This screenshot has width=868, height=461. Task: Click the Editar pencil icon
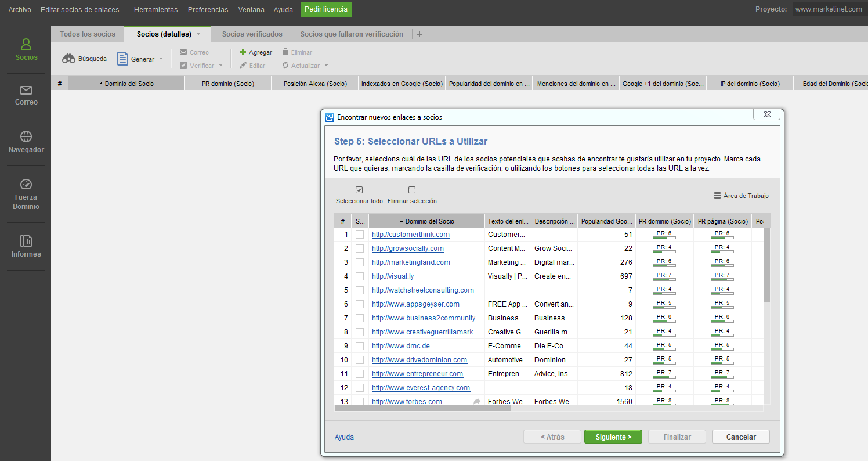pos(243,66)
